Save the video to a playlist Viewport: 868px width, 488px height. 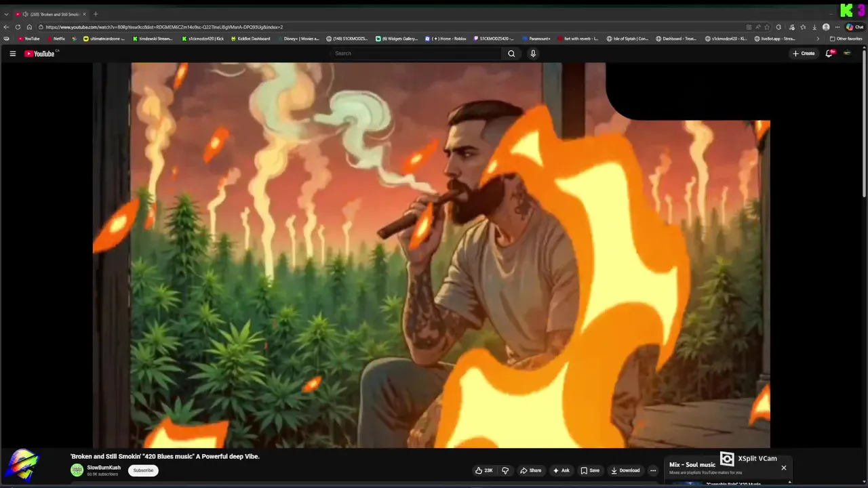pos(589,470)
